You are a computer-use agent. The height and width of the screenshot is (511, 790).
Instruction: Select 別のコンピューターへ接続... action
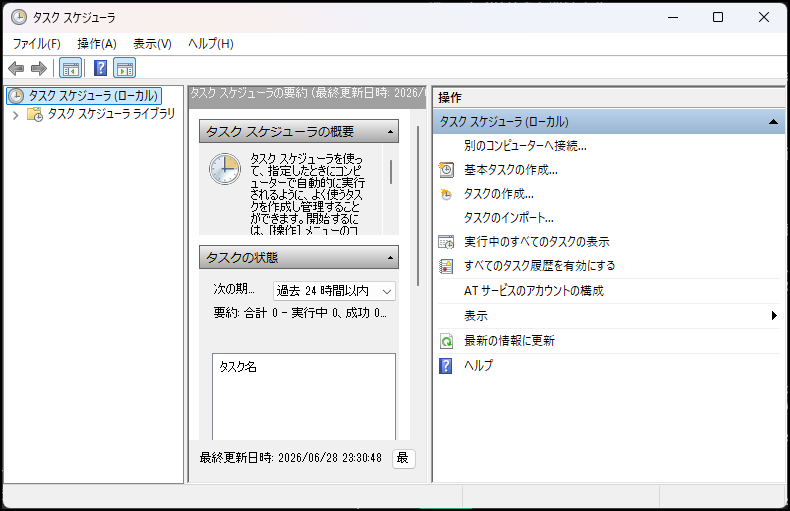click(x=525, y=146)
